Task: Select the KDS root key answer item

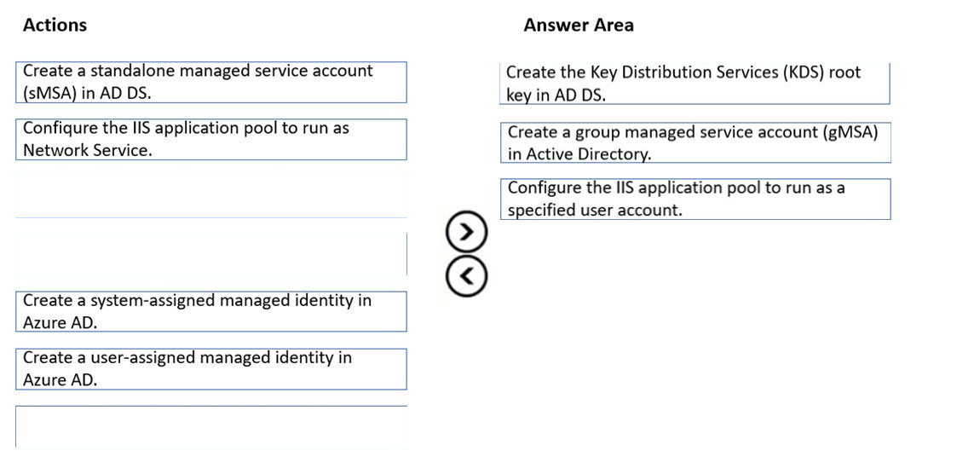Action: tap(695, 84)
